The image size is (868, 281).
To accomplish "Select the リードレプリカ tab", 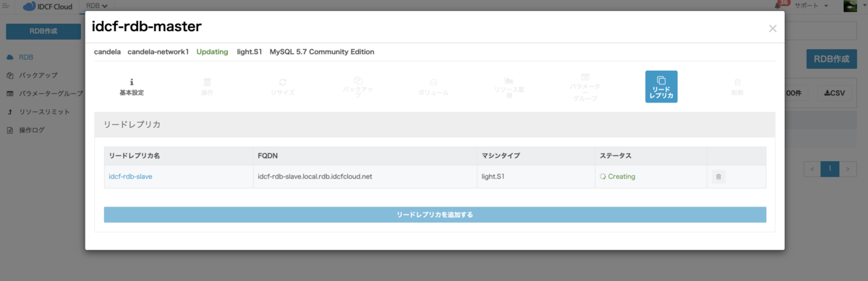I will tap(661, 87).
